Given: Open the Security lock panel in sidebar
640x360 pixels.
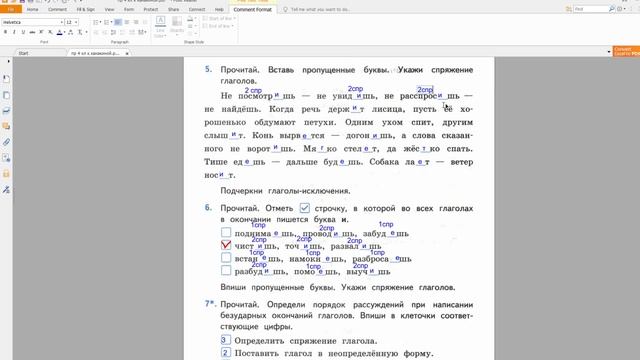Looking at the screenshot, I should click(x=6, y=174).
